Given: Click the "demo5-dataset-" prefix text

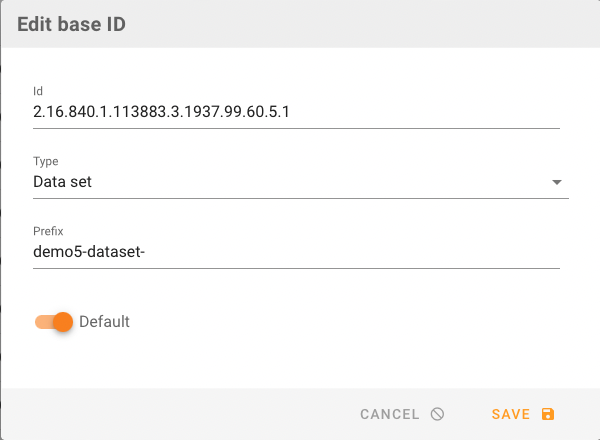Looking at the screenshot, I should 89,253.
